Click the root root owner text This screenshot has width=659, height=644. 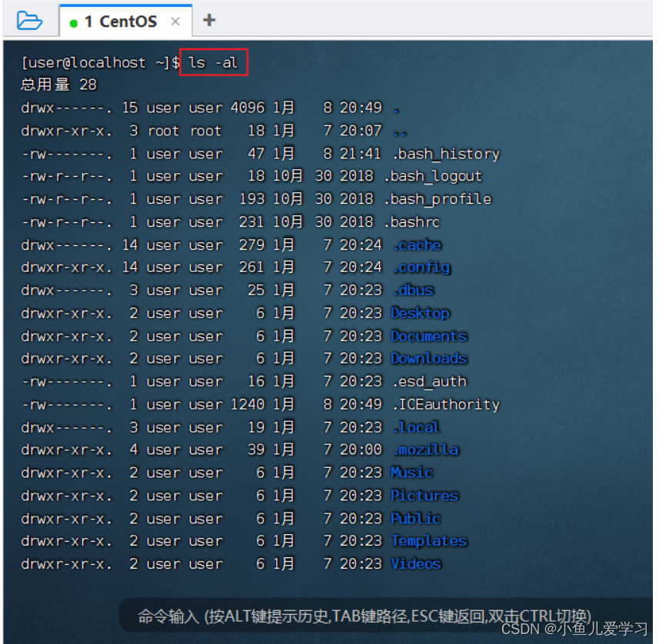click(x=185, y=131)
